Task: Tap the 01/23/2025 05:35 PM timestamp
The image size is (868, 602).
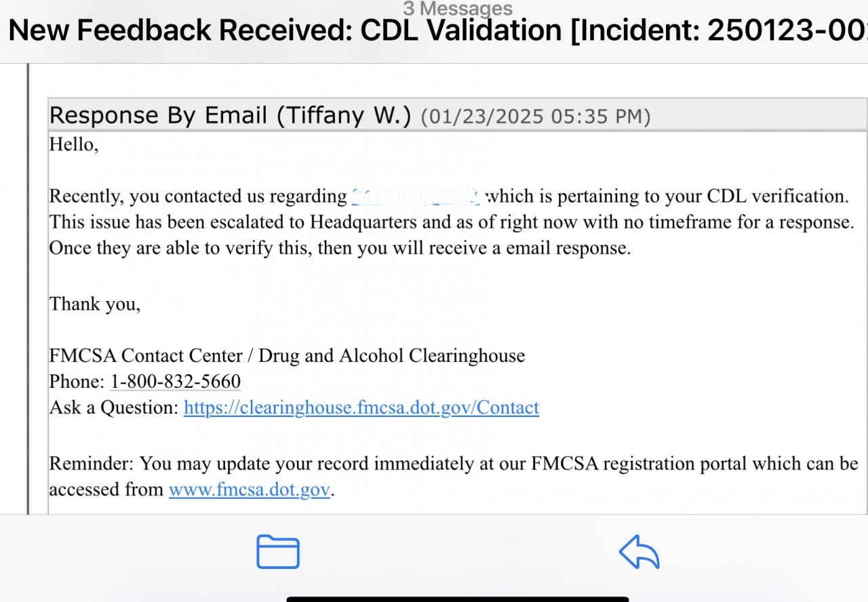Action: [x=536, y=117]
